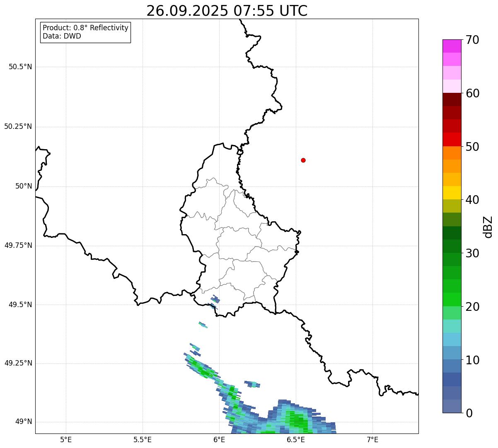Click the "Data: DWD" label
Screen dimensions: 498x448
[62, 36]
